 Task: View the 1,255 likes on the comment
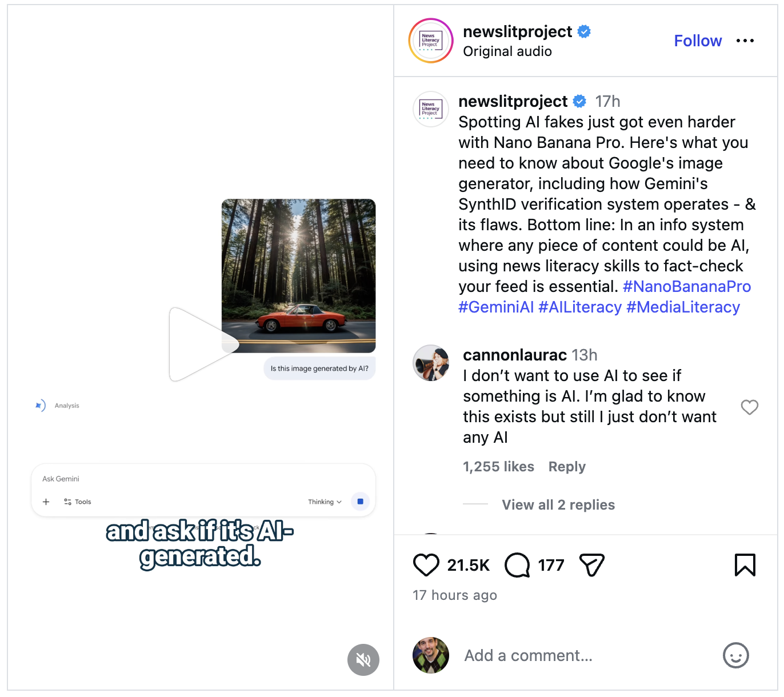(x=498, y=467)
